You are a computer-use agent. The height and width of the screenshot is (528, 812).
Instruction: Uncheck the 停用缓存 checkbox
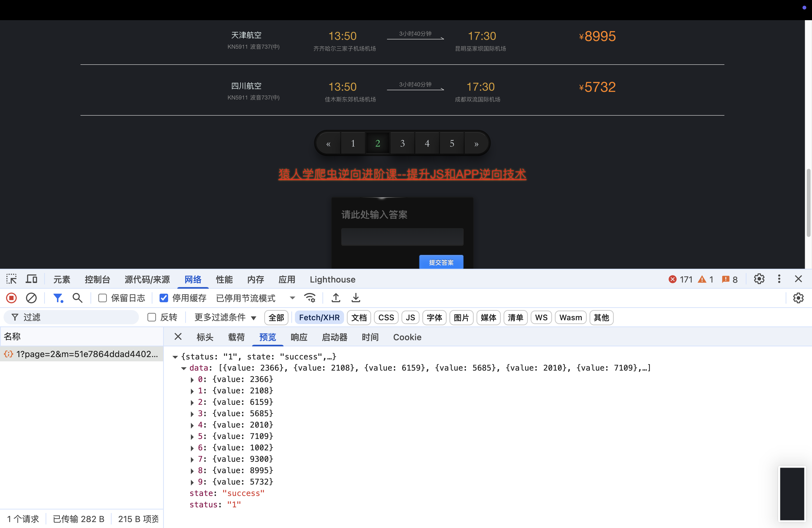[164, 298]
